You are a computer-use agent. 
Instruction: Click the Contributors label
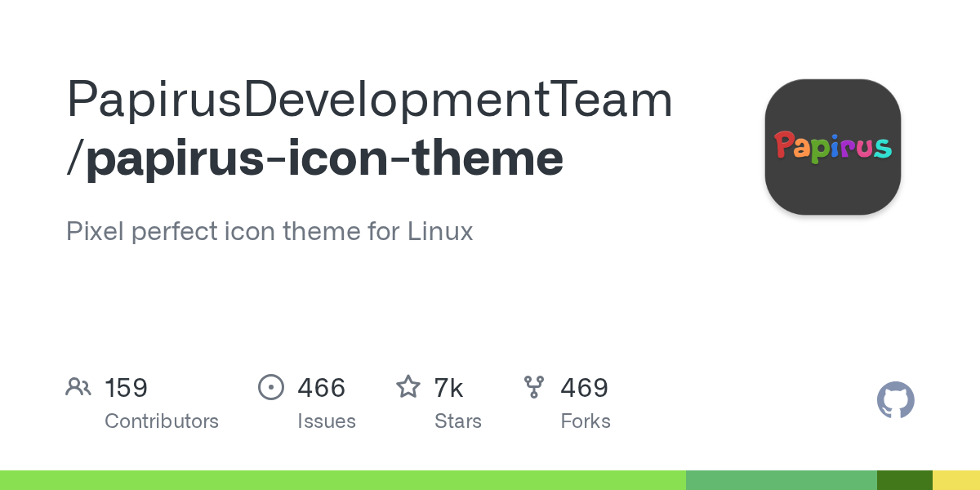pos(162,421)
